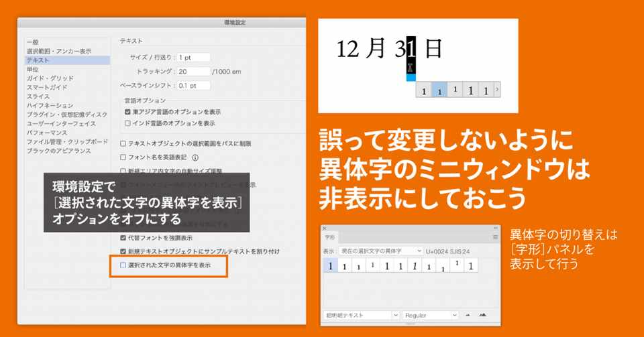Select 選択範囲・アンカー表示 category

click(x=59, y=51)
